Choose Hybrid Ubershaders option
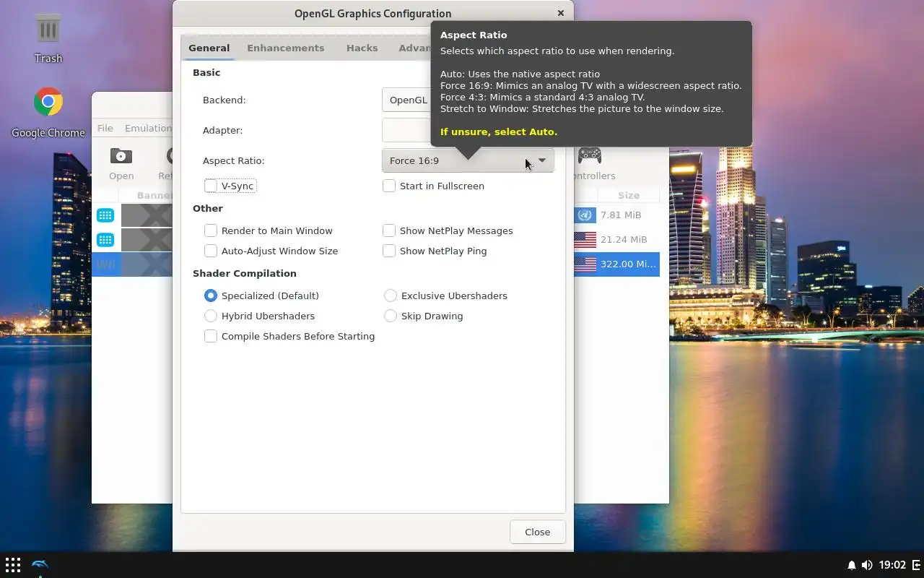 pos(211,316)
